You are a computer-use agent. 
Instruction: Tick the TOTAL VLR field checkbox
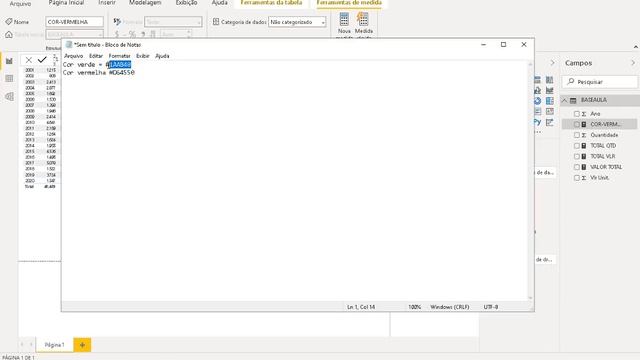(577, 156)
